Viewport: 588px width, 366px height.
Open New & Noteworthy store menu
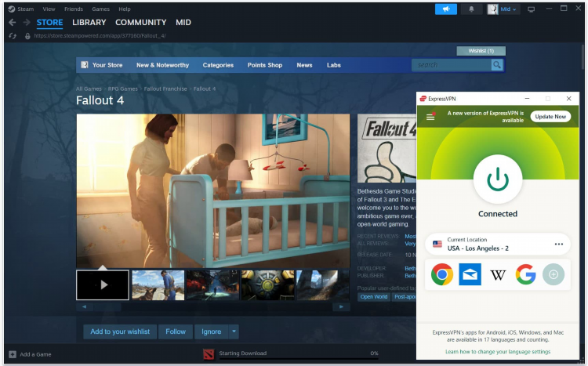click(162, 65)
